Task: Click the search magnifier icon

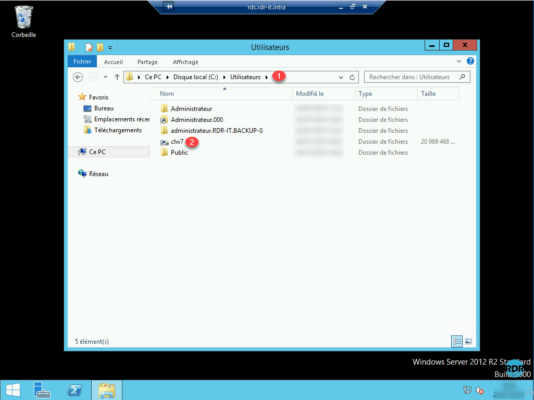Action: click(462, 77)
